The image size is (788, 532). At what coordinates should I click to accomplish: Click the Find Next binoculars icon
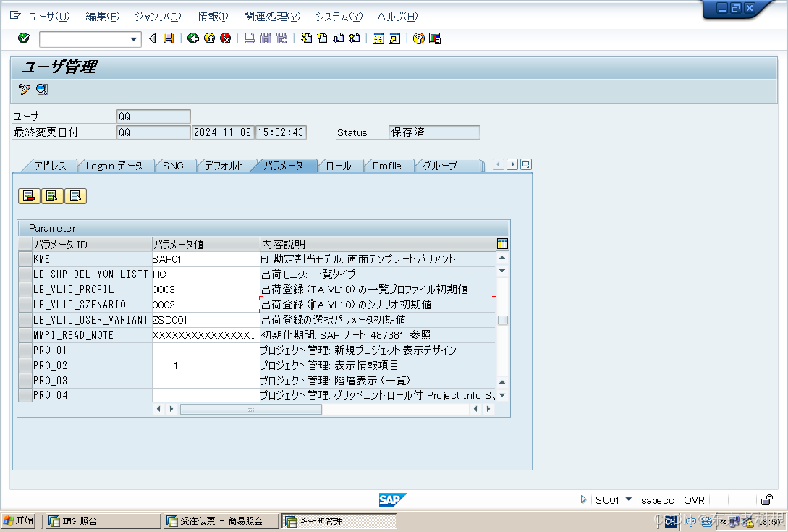(281, 38)
